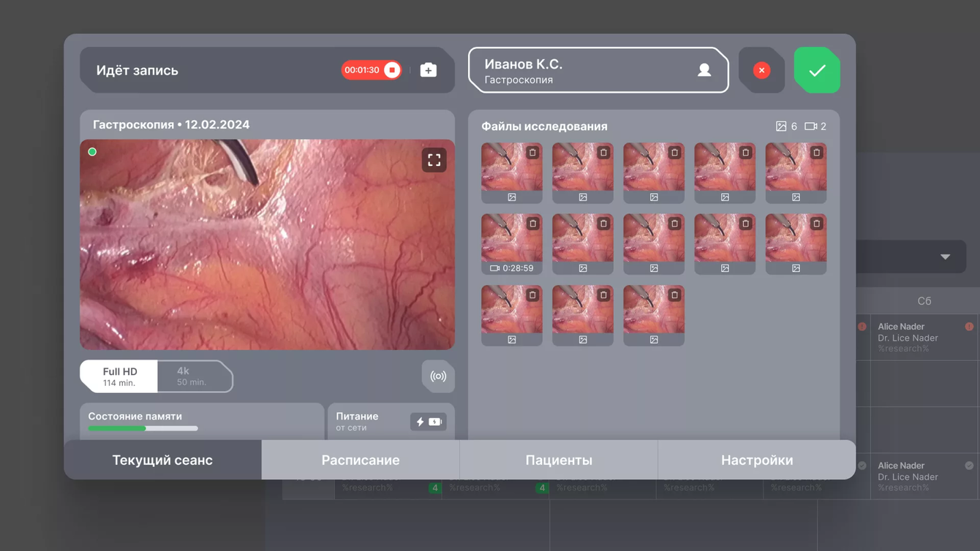The image size is (980, 551).
Task: Open the dropdown arrow behind the dialog
Action: click(945, 257)
